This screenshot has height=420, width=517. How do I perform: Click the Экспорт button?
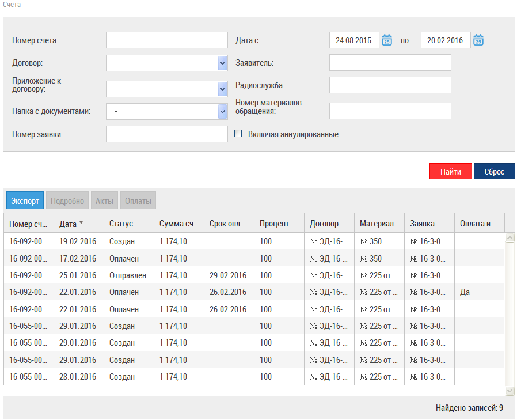tap(25, 200)
